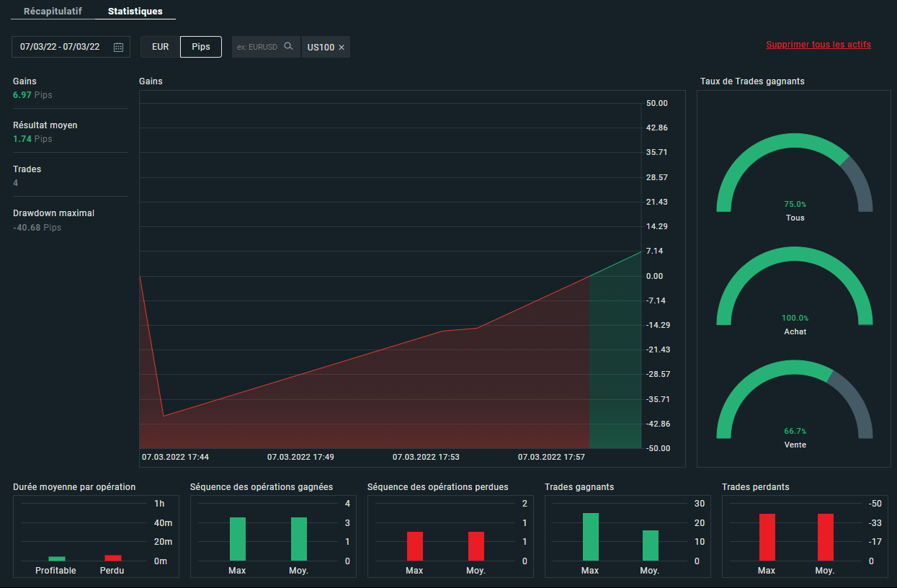Click the green Profitable bar in Durée moyenne
897x588 pixels.
point(57,558)
